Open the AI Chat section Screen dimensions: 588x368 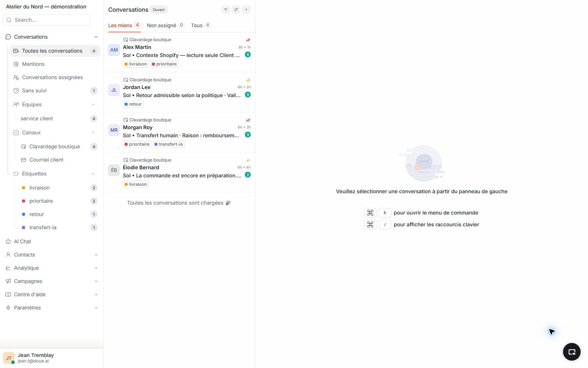click(x=51, y=241)
